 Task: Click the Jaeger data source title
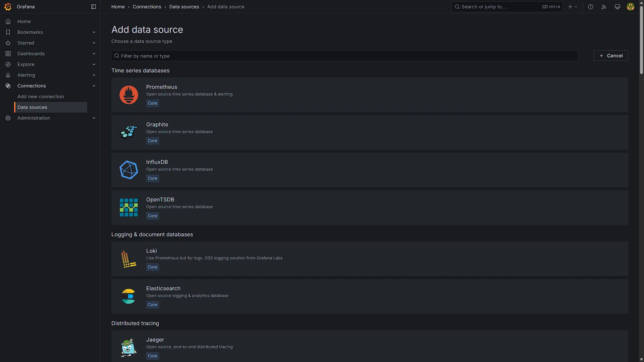coord(155,340)
